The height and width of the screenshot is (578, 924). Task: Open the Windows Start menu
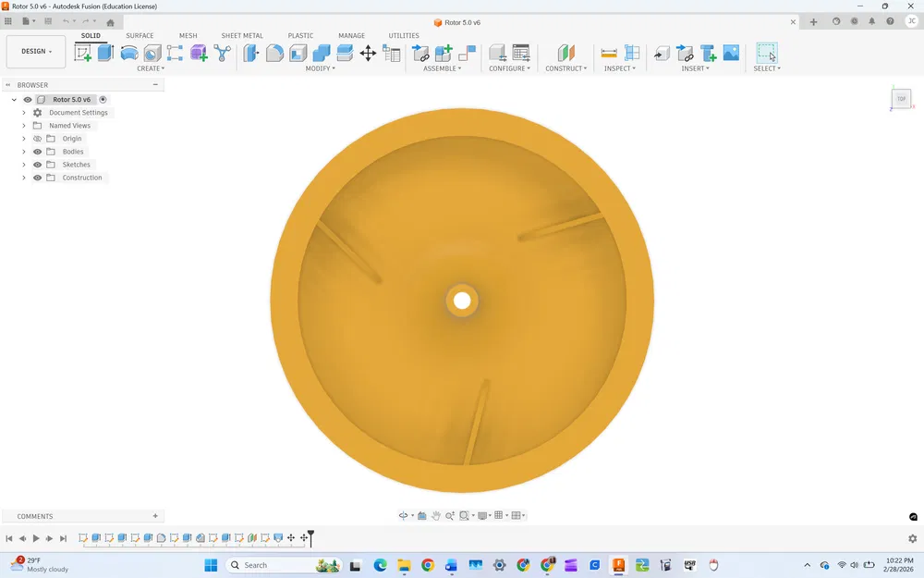211,565
